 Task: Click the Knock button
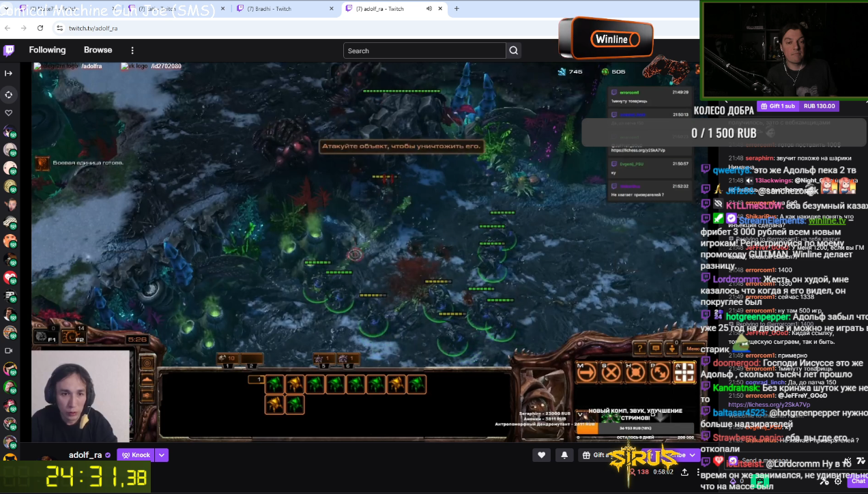point(136,455)
